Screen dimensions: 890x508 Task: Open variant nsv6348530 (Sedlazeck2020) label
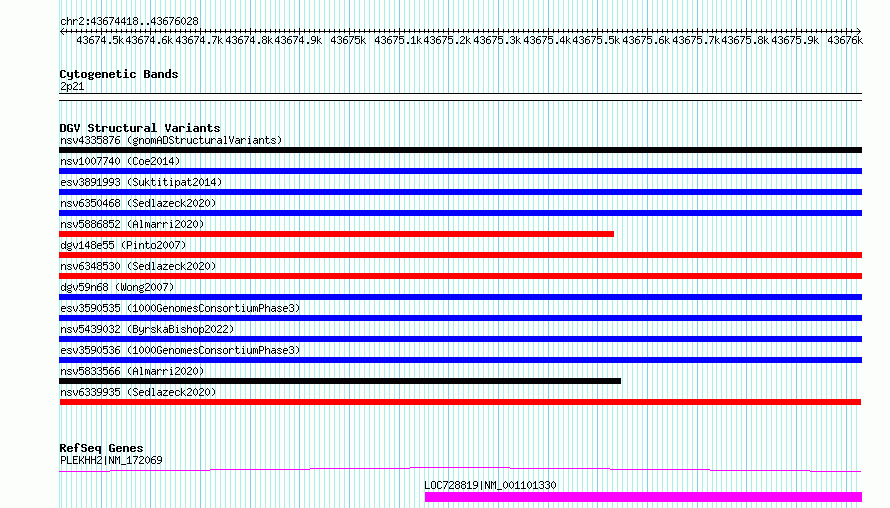[x=138, y=266]
